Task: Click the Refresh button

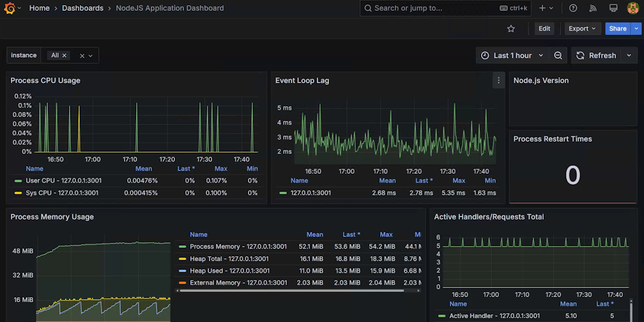Action: click(596, 56)
